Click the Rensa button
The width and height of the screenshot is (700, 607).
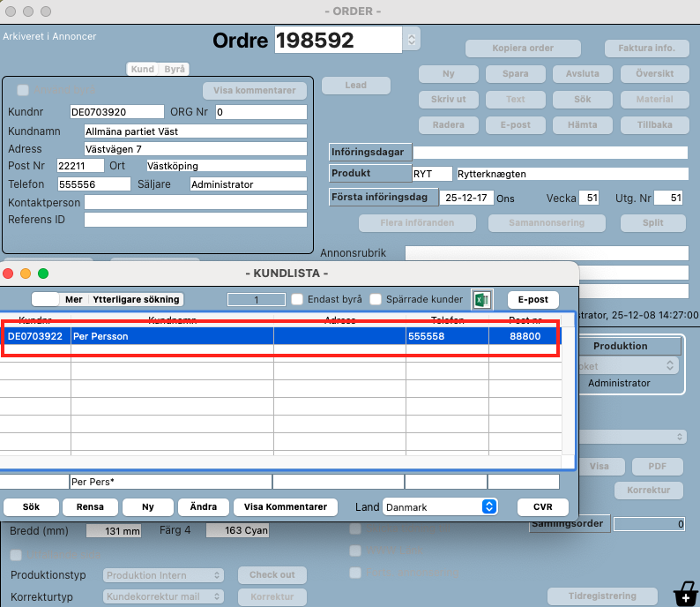(90, 506)
